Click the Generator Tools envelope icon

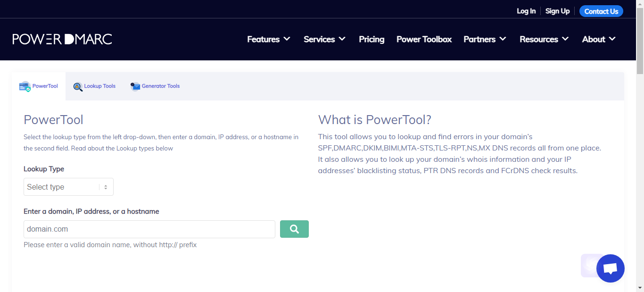click(x=135, y=86)
